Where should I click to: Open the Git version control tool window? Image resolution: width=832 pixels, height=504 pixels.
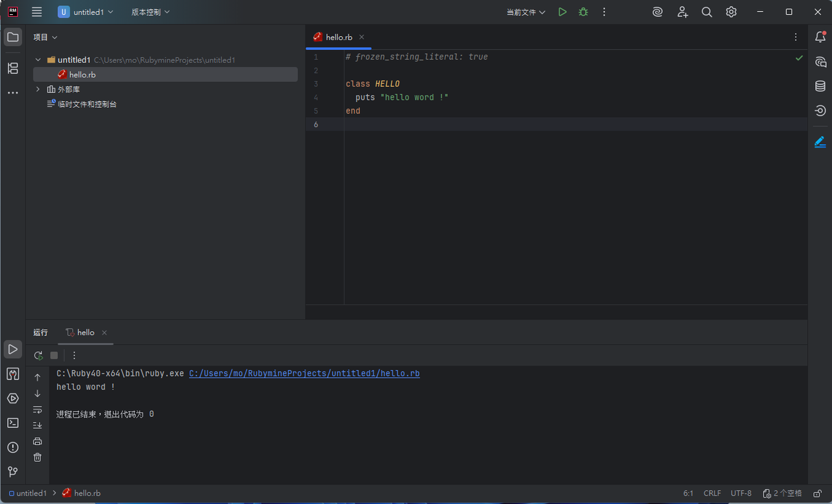pyautogui.click(x=12, y=472)
